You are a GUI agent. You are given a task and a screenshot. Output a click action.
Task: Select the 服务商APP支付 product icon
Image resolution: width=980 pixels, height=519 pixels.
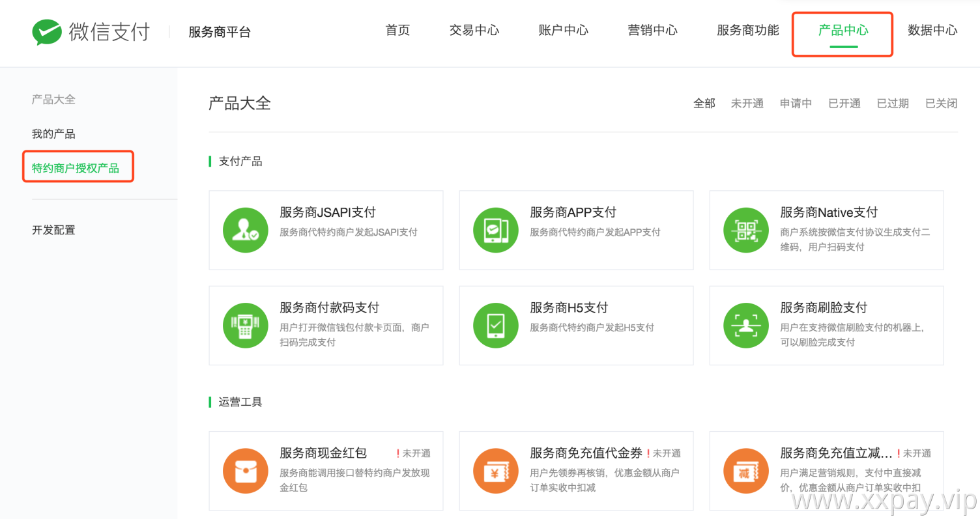[x=496, y=230]
